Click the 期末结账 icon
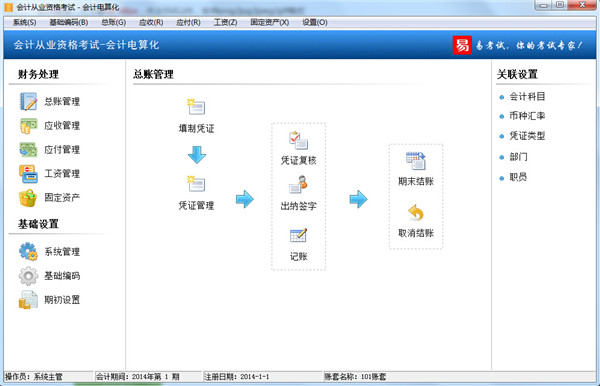Image resolution: width=600 pixels, height=386 pixels. point(416,161)
